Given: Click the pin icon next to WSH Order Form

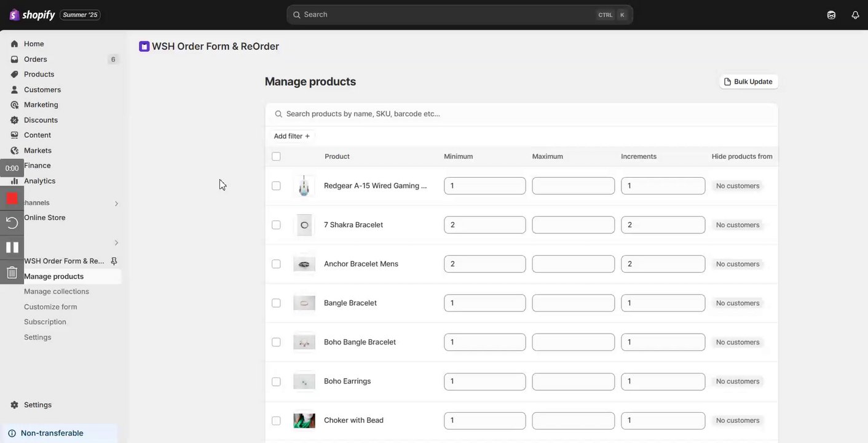Looking at the screenshot, I should pyautogui.click(x=114, y=261).
